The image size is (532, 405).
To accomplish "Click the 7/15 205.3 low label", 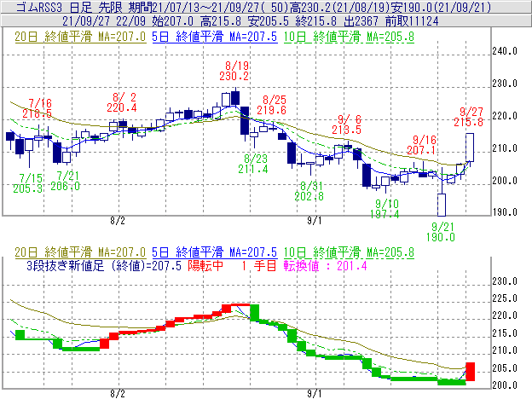I will pos(28,183).
